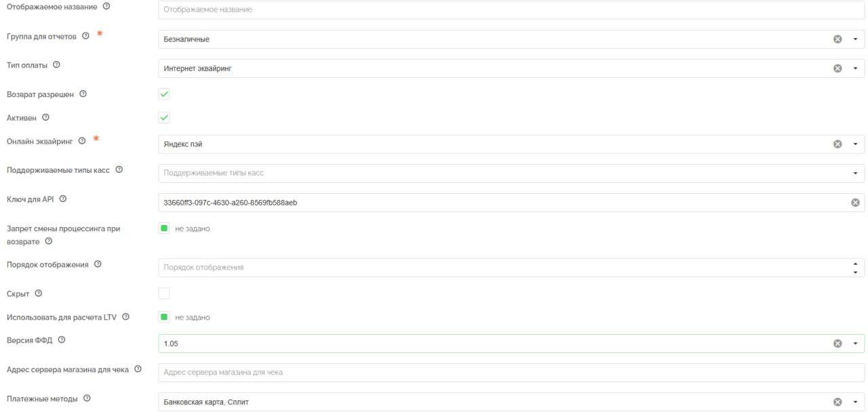The image size is (868, 414).
Task: Click the Адрес сервера магазина для чека field
Action: [x=511, y=373]
